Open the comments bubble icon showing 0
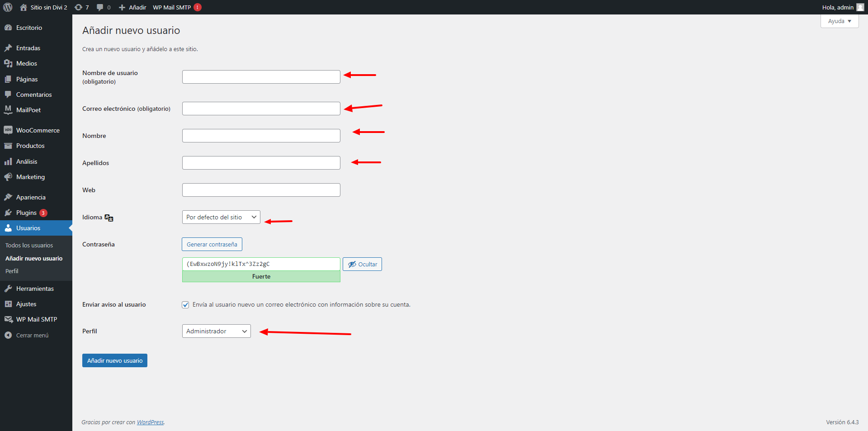 [100, 7]
